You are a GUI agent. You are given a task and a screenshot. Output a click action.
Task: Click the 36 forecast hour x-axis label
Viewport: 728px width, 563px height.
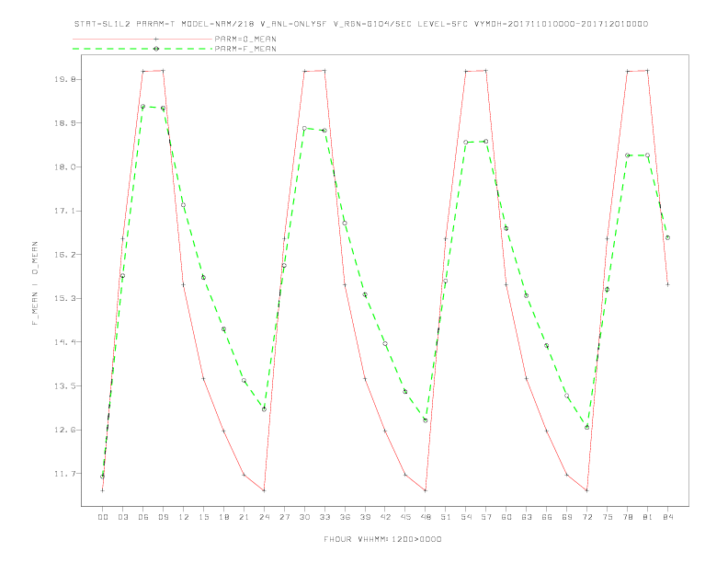(x=345, y=517)
